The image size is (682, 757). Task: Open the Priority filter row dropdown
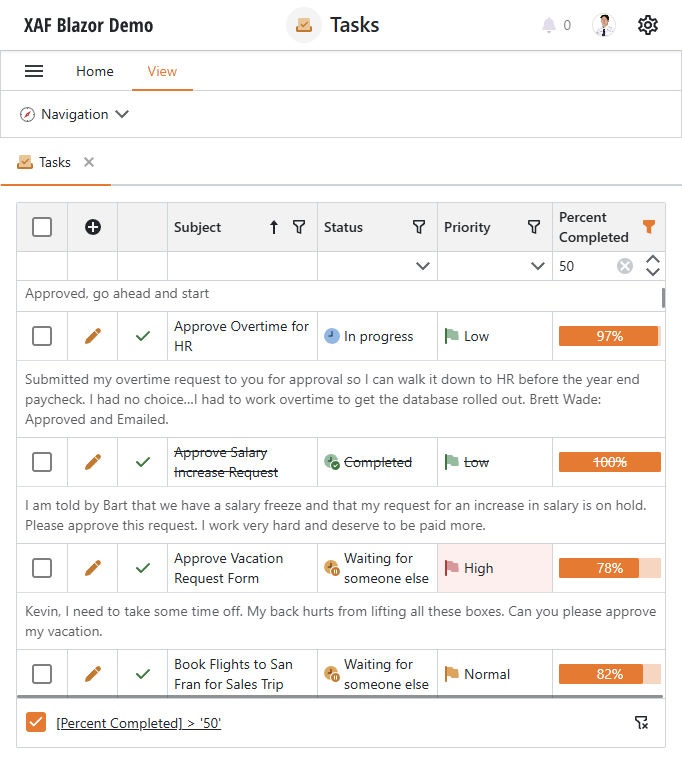(x=538, y=266)
